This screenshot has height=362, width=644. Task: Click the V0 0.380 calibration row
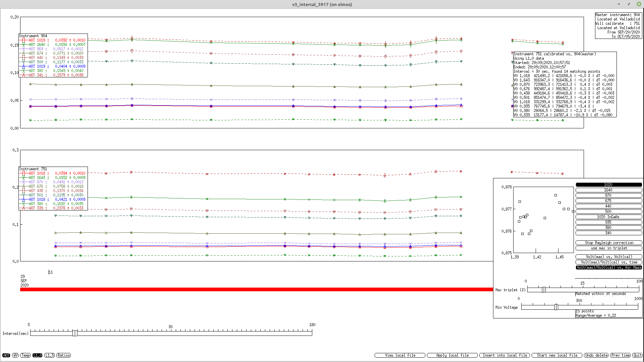click(562, 111)
